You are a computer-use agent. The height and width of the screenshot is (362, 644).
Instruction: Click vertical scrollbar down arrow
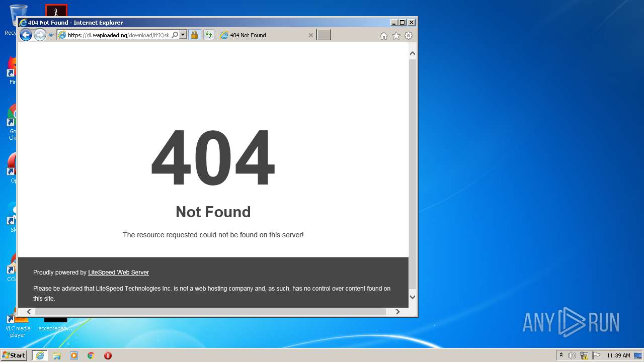[413, 297]
